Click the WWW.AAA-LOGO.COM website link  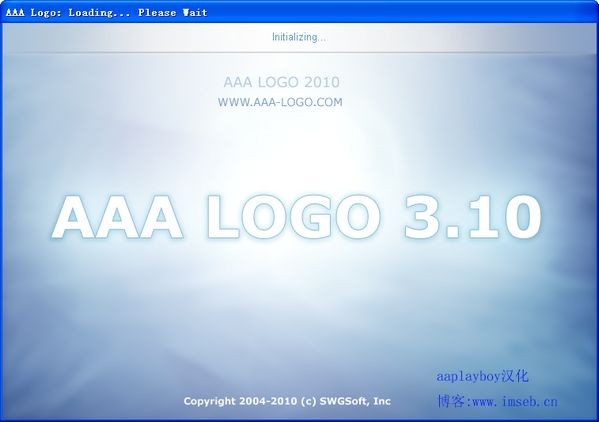pyautogui.click(x=280, y=102)
